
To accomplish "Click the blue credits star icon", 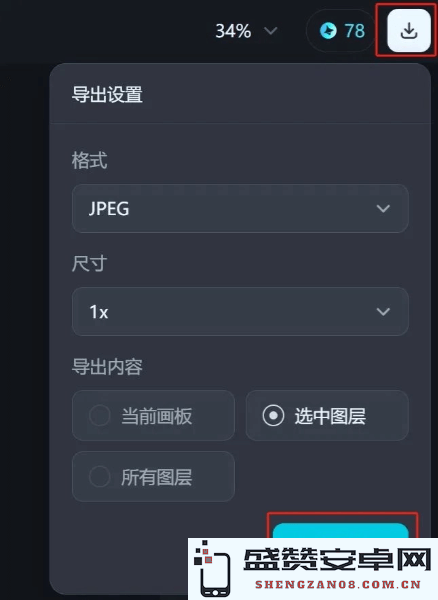I will (x=328, y=31).
